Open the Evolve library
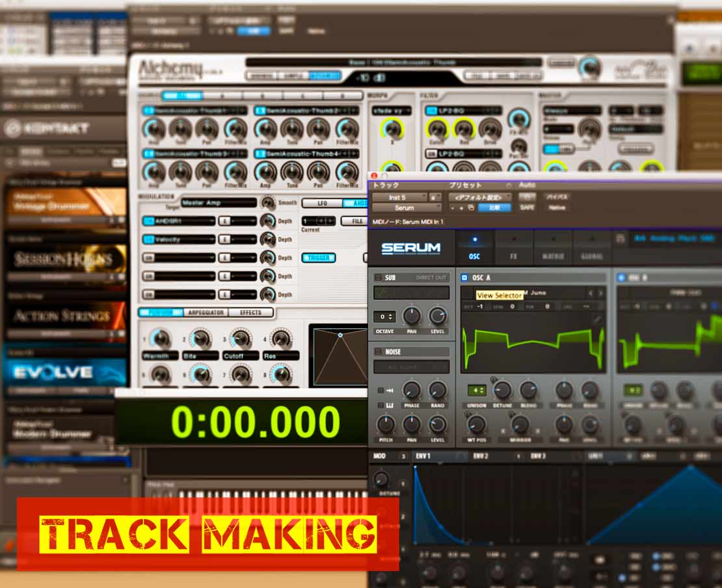 coord(64,372)
